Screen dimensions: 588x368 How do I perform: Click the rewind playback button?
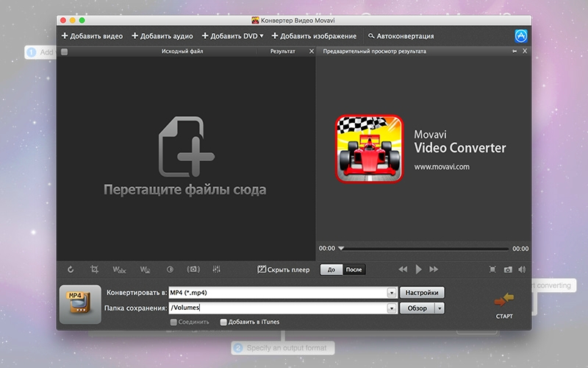(x=403, y=269)
